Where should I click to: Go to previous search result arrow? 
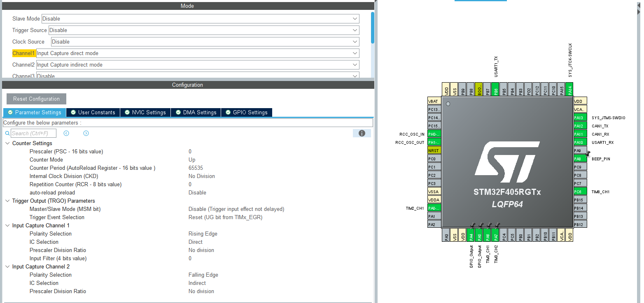tap(66, 133)
